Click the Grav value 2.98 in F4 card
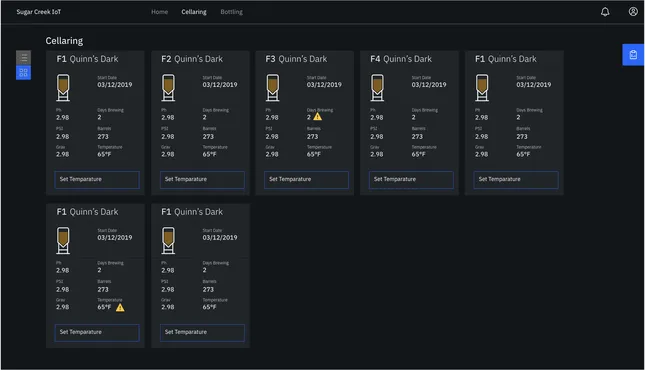Viewport: 645px width, 370px height. coord(377,154)
